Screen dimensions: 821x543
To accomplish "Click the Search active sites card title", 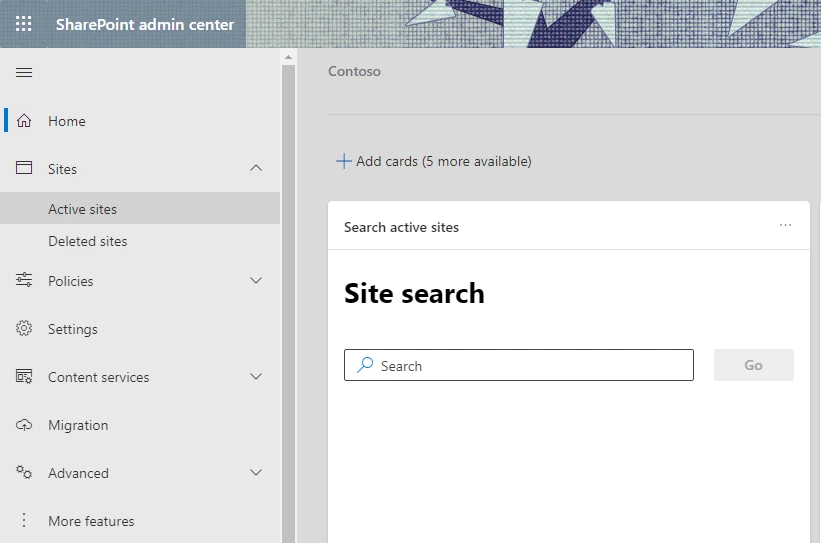I will (x=401, y=227).
